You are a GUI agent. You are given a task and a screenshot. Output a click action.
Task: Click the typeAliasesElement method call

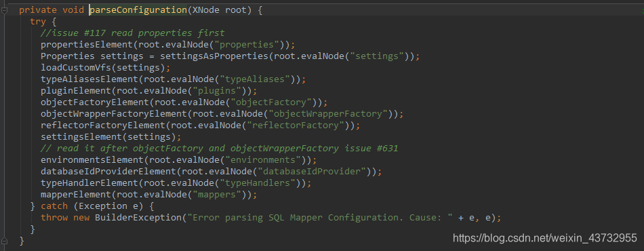click(89, 79)
